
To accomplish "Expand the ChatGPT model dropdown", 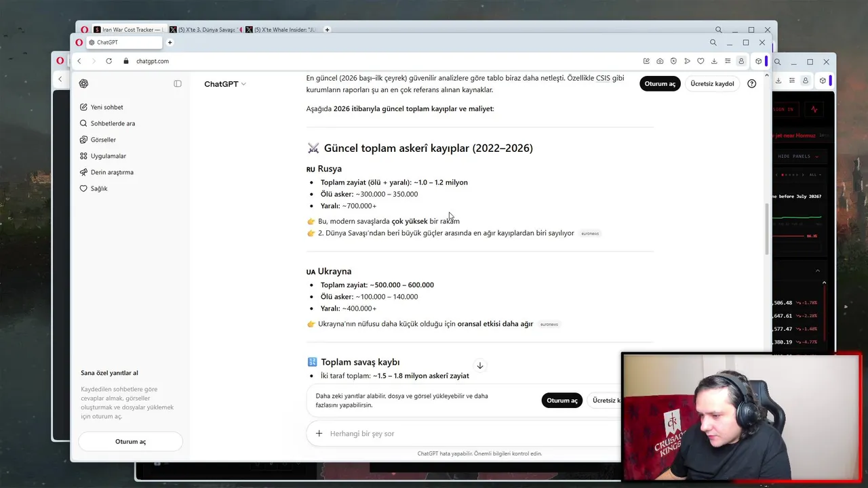I will [x=225, y=84].
